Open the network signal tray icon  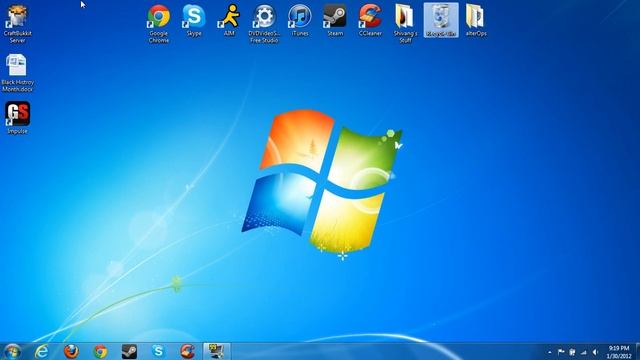click(x=584, y=352)
